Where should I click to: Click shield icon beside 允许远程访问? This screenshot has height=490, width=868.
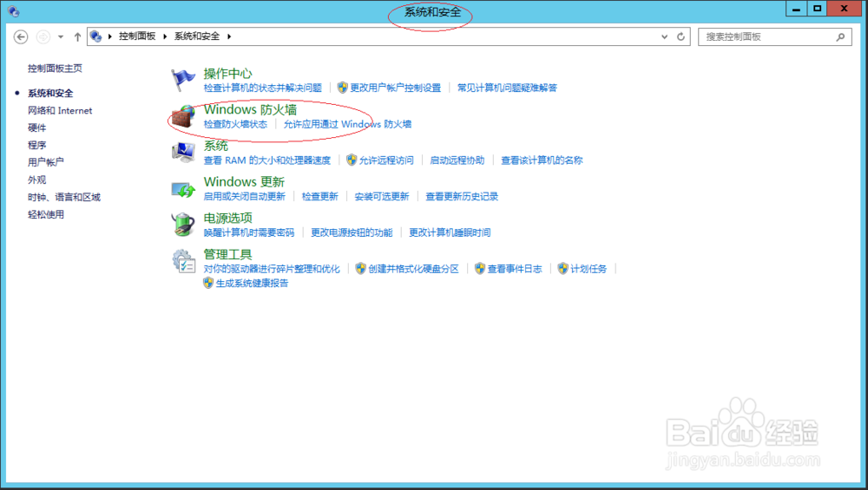352,160
